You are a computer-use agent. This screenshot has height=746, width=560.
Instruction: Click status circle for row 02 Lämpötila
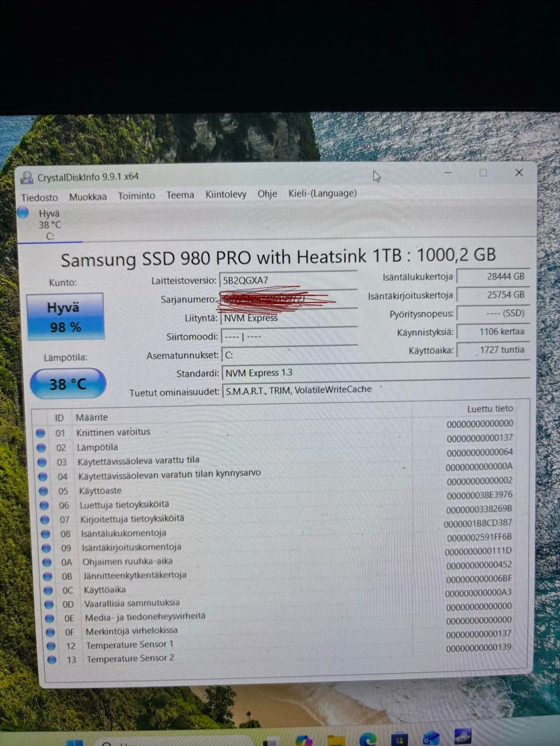[x=41, y=447]
